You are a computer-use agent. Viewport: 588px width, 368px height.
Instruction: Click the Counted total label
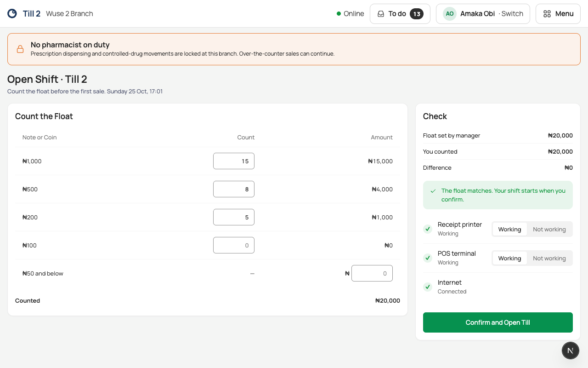pyautogui.click(x=28, y=301)
